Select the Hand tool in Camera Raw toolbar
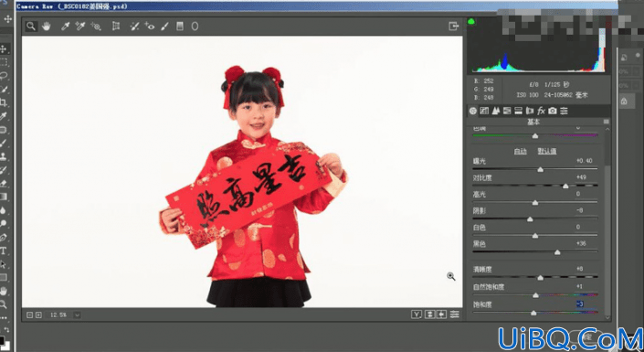 46,27
